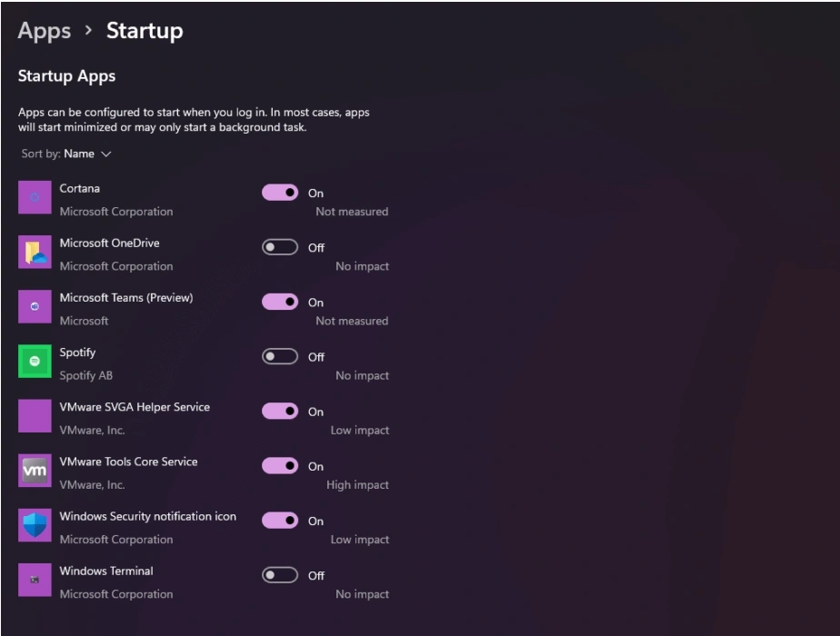Turn on the Spotify startup toggle
The width and height of the screenshot is (840, 636).
280,357
